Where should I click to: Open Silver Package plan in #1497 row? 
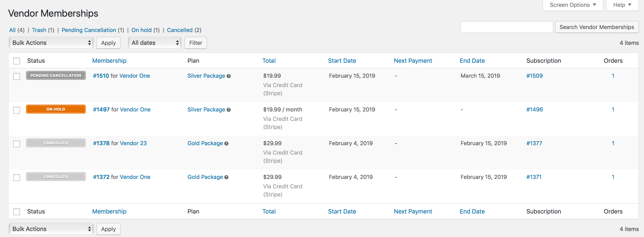pyautogui.click(x=206, y=110)
